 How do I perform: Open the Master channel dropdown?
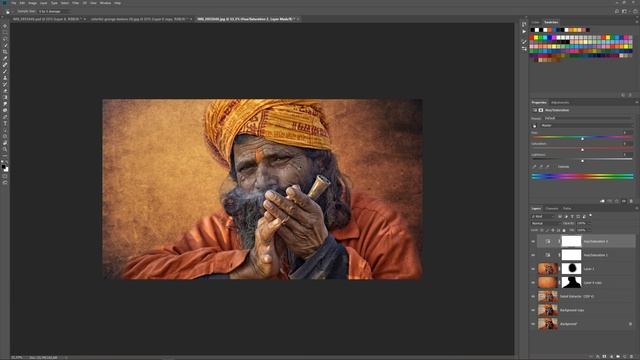pos(587,126)
